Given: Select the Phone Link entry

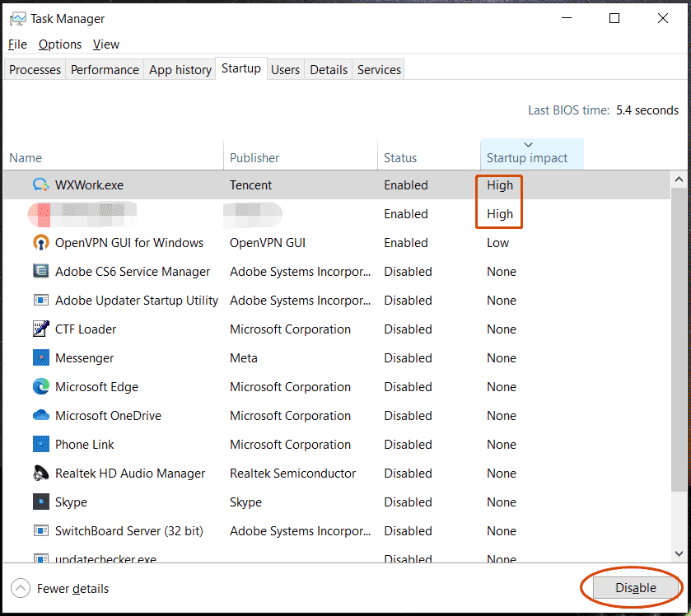Looking at the screenshot, I should [84, 444].
